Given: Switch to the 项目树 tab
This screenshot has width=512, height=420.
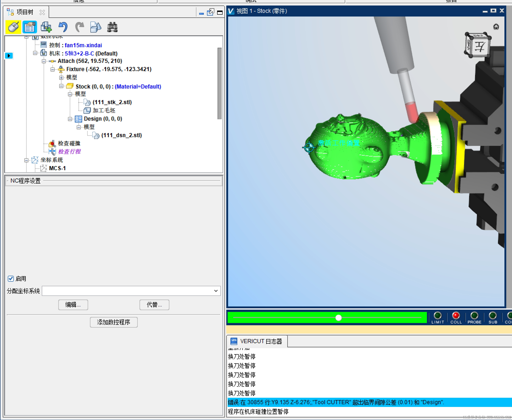Looking at the screenshot, I should (25, 12).
